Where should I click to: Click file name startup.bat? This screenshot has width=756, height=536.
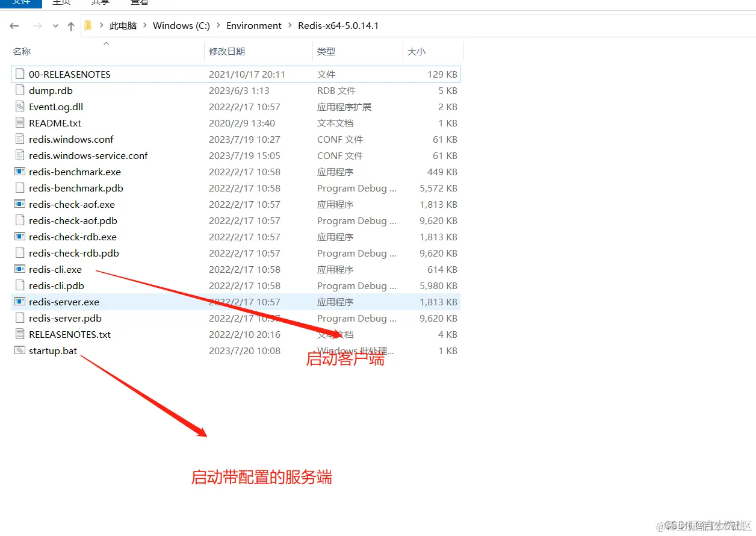(x=53, y=351)
